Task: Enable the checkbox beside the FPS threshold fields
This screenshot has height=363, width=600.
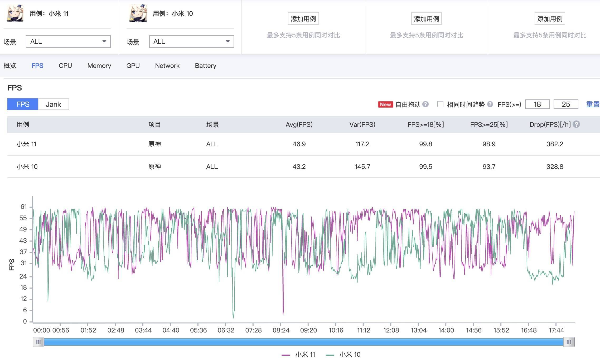Action: click(x=440, y=104)
